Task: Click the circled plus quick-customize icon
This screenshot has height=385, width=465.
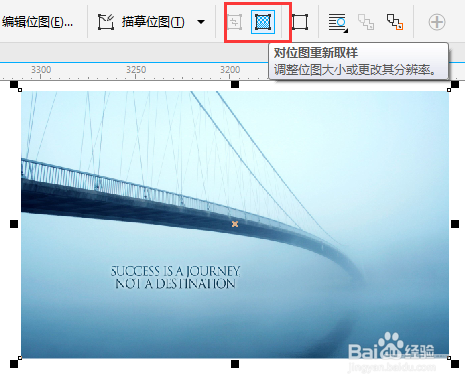Action: [437, 22]
